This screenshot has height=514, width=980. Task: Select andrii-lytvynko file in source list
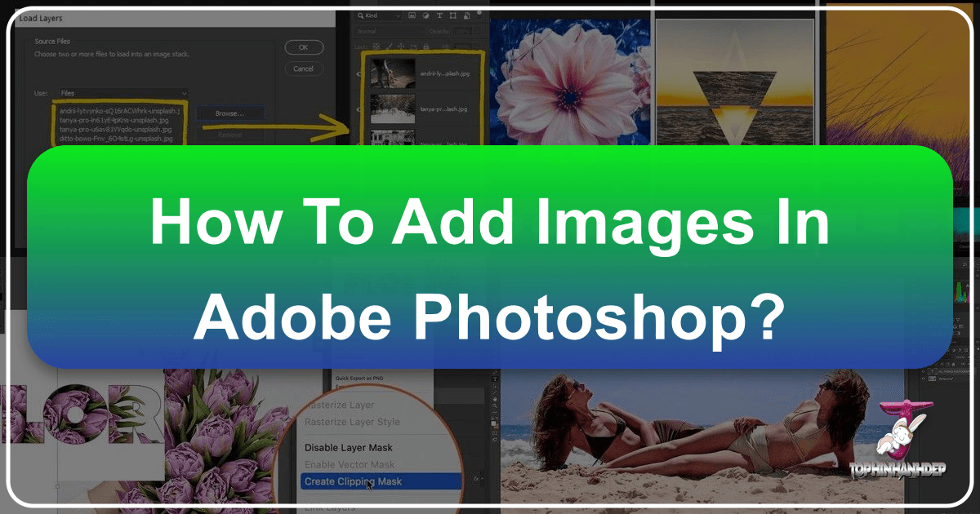[x=120, y=110]
